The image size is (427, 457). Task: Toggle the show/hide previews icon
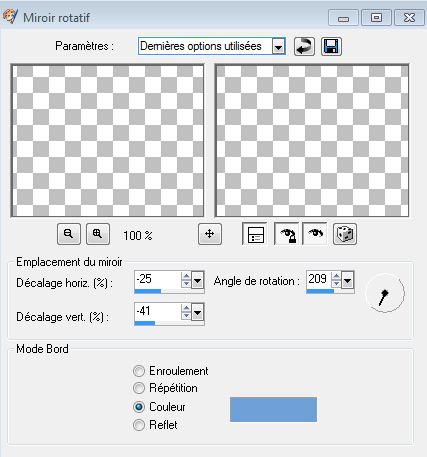pos(256,234)
